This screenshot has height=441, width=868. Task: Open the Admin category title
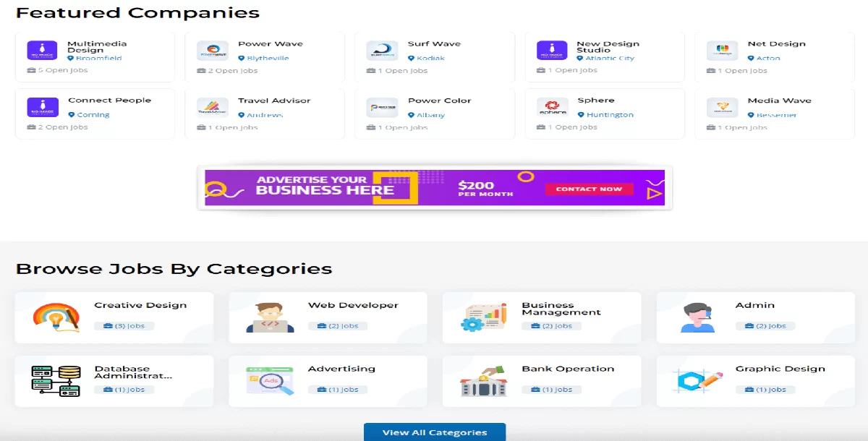coord(755,305)
